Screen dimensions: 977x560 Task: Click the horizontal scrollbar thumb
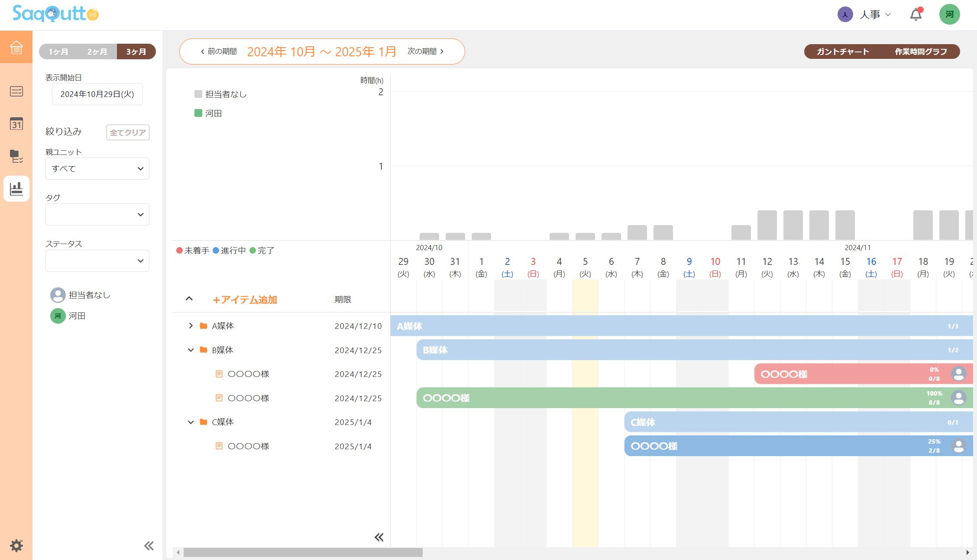[x=303, y=553]
